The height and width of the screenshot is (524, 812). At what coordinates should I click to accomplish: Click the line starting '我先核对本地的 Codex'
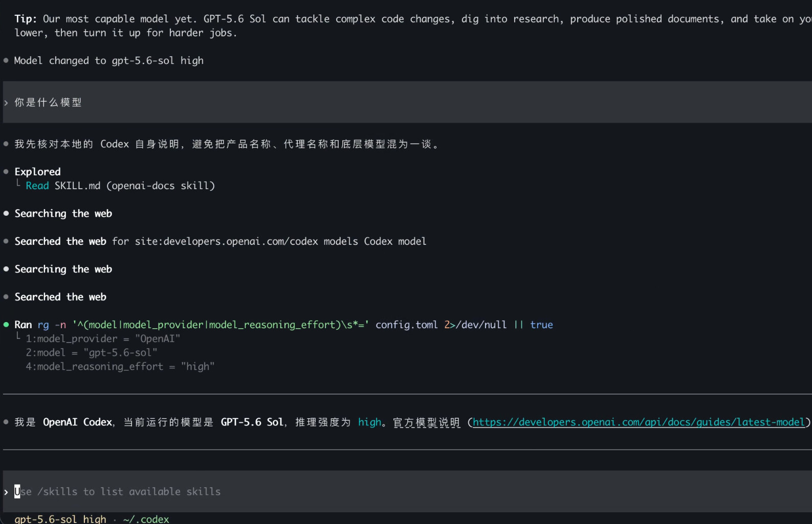pyautogui.click(x=227, y=144)
